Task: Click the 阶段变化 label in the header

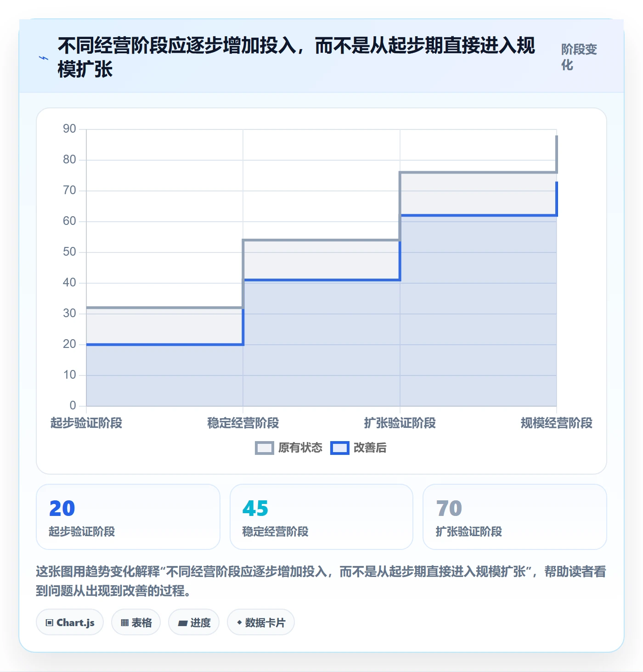Action: point(579,57)
